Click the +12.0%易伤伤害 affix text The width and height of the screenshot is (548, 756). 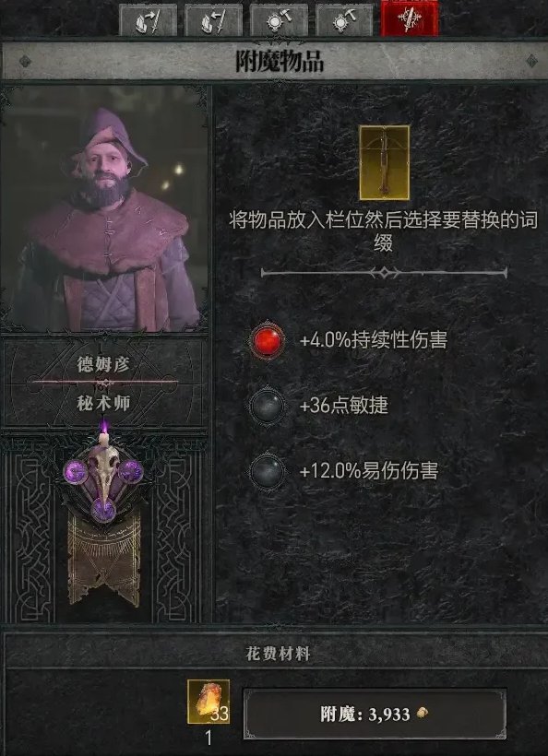368,470
